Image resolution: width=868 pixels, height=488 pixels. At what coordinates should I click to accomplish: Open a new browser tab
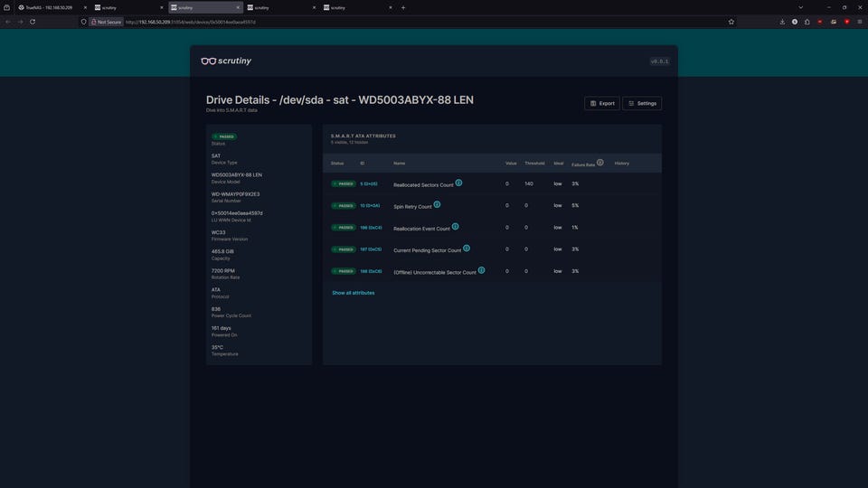pyautogui.click(x=403, y=7)
